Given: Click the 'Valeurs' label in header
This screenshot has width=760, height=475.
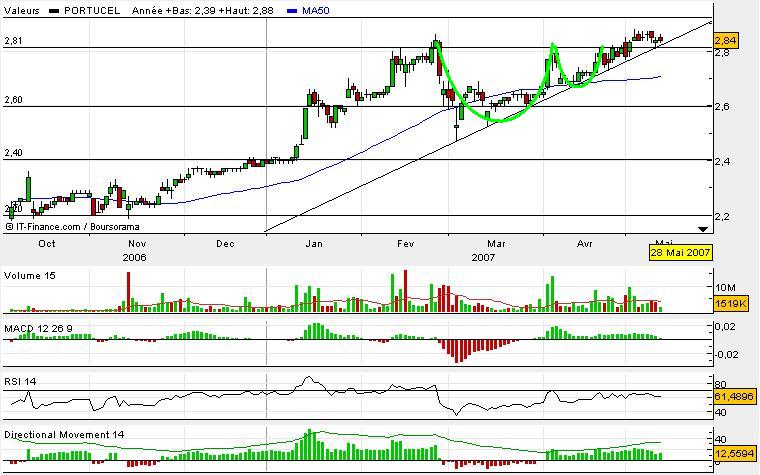Looking at the screenshot, I should (x=22, y=10).
